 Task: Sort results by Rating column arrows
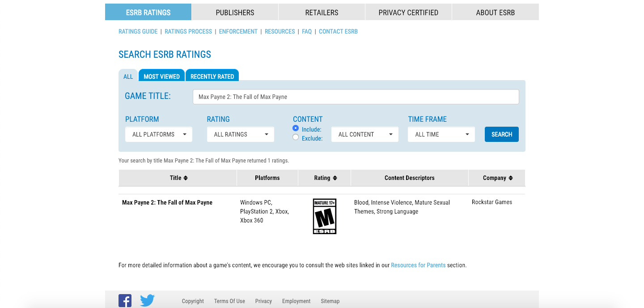(x=335, y=178)
